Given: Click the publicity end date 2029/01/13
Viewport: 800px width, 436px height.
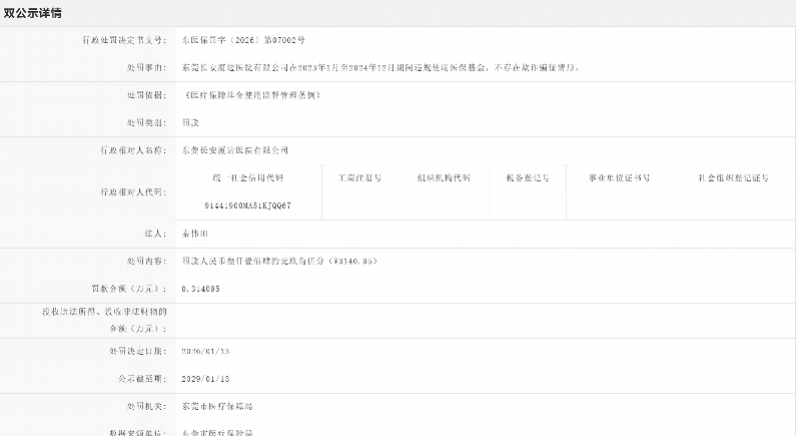Looking at the screenshot, I should tap(206, 379).
